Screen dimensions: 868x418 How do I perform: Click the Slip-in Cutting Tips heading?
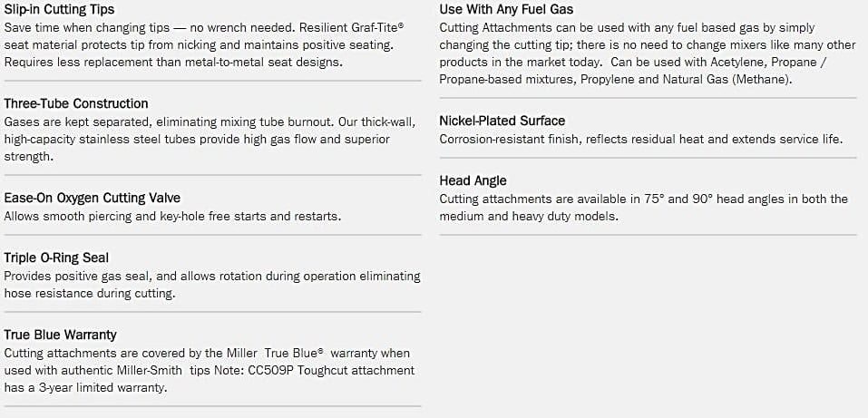click(x=60, y=9)
